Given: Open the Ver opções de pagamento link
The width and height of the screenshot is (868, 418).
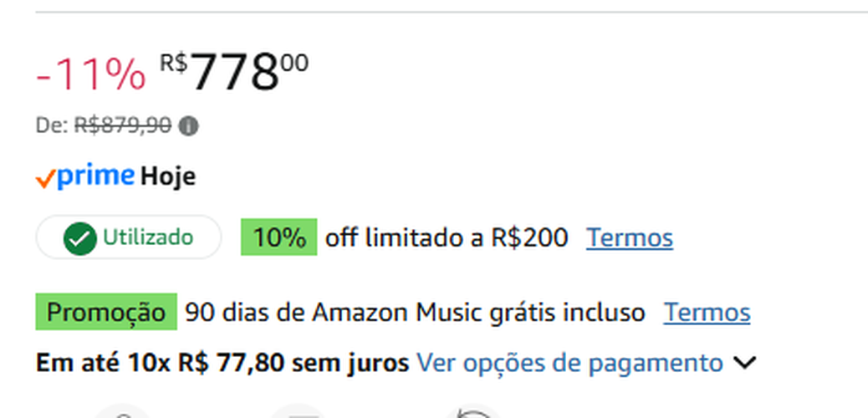Looking at the screenshot, I should (569, 364).
